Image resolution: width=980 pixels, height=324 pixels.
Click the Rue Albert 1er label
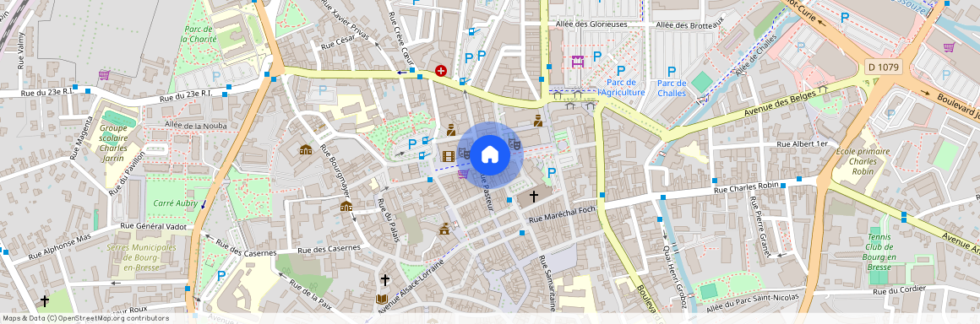(802, 143)
